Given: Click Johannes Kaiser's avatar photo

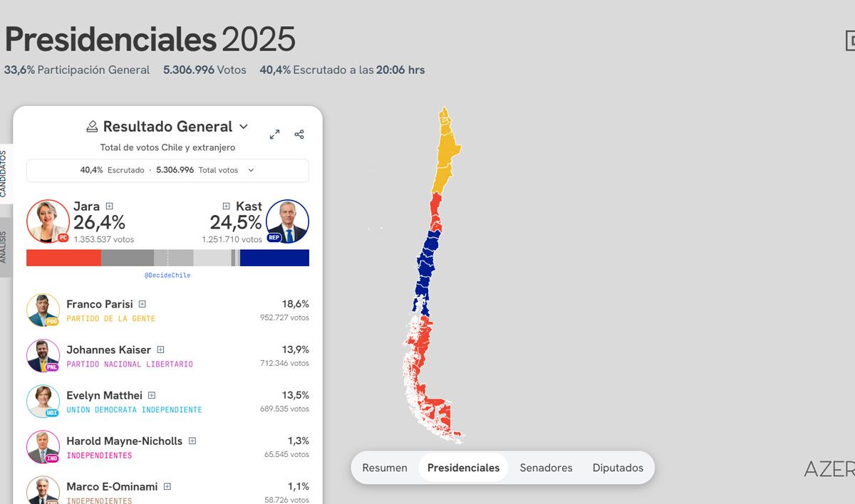Looking at the screenshot, I should pos(43,356).
